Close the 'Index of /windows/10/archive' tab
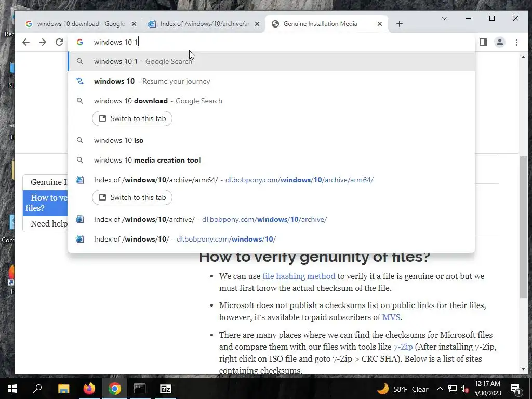 click(x=257, y=24)
